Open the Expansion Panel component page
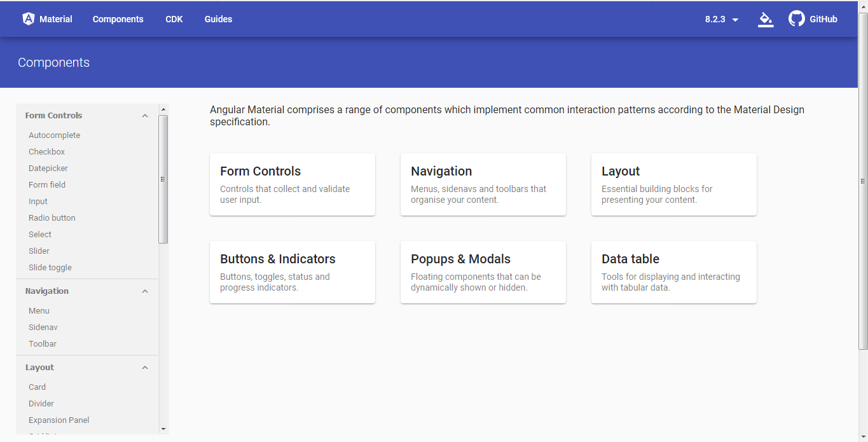 [59, 420]
